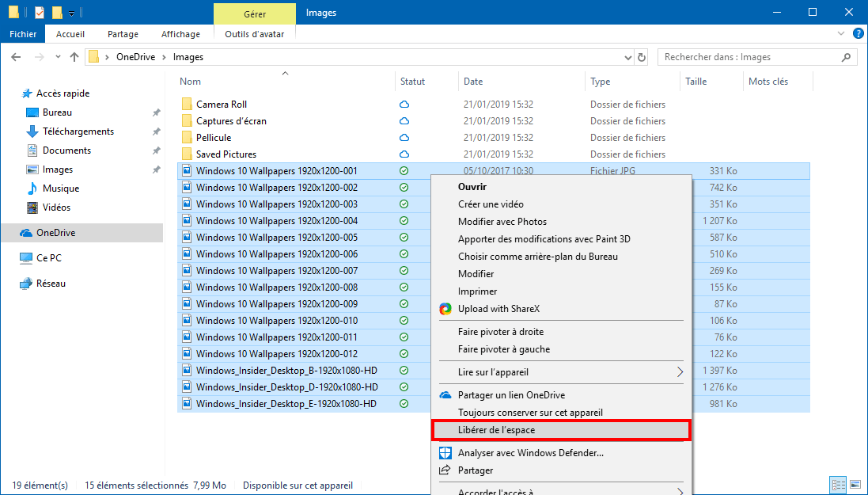Viewport: 868px width, 495px height.
Task: Choose Imprimer in the context menu
Action: (x=477, y=291)
